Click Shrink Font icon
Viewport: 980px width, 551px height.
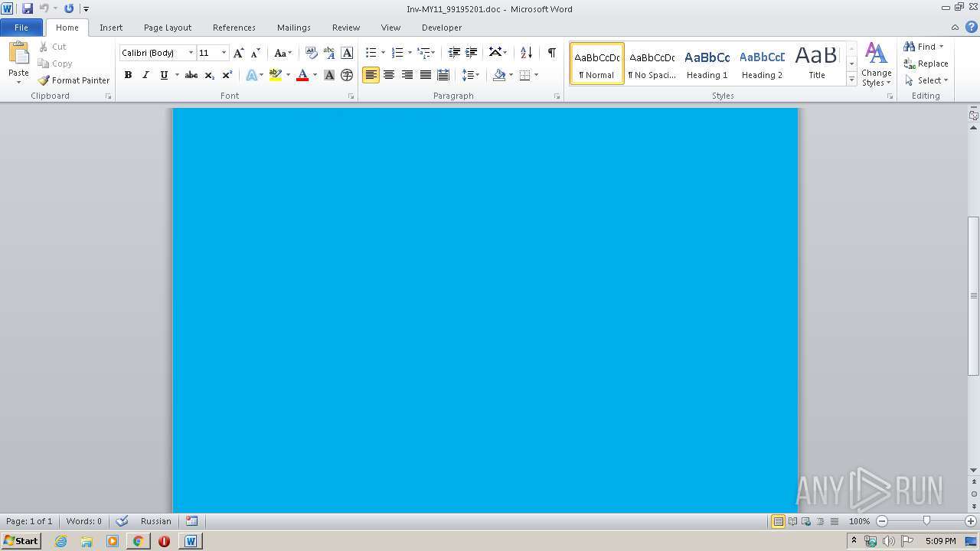(x=256, y=53)
